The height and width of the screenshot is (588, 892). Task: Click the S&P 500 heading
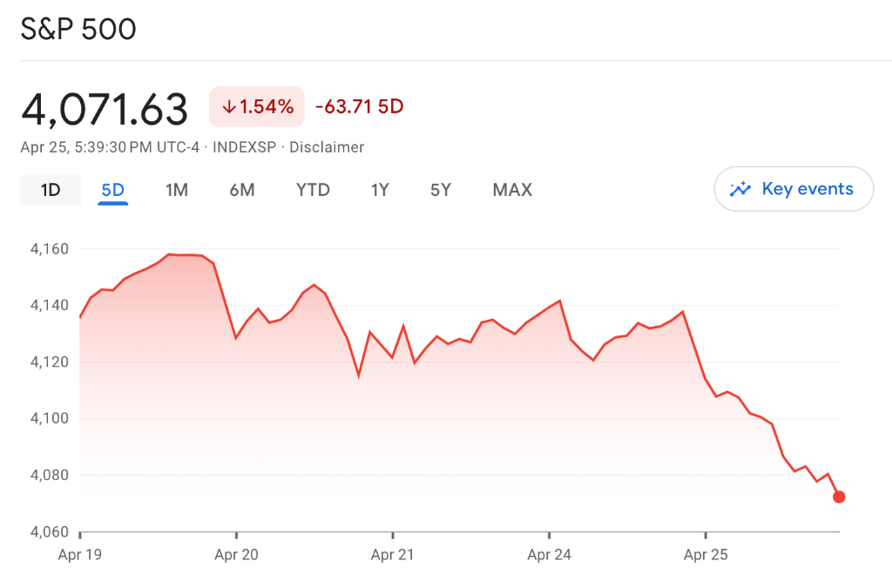(78, 30)
